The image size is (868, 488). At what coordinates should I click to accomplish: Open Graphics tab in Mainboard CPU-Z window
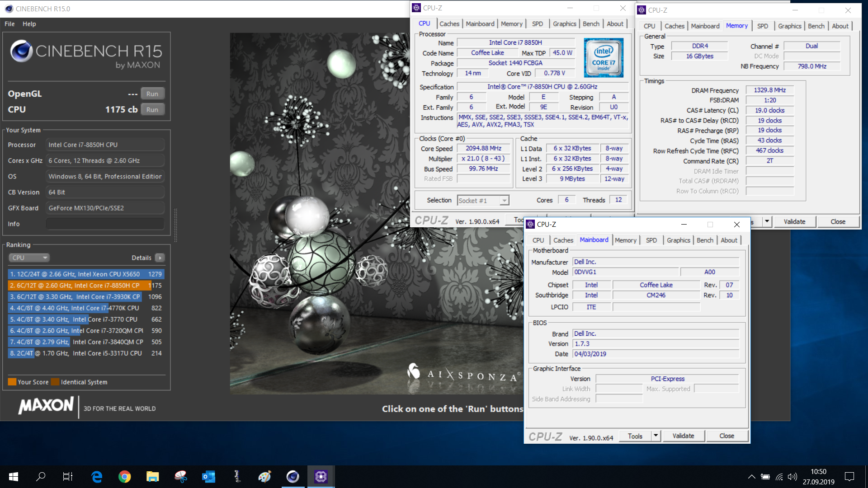click(679, 240)
